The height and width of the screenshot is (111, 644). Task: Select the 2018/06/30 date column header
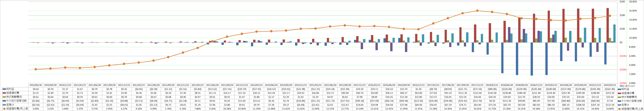point(507,85)
